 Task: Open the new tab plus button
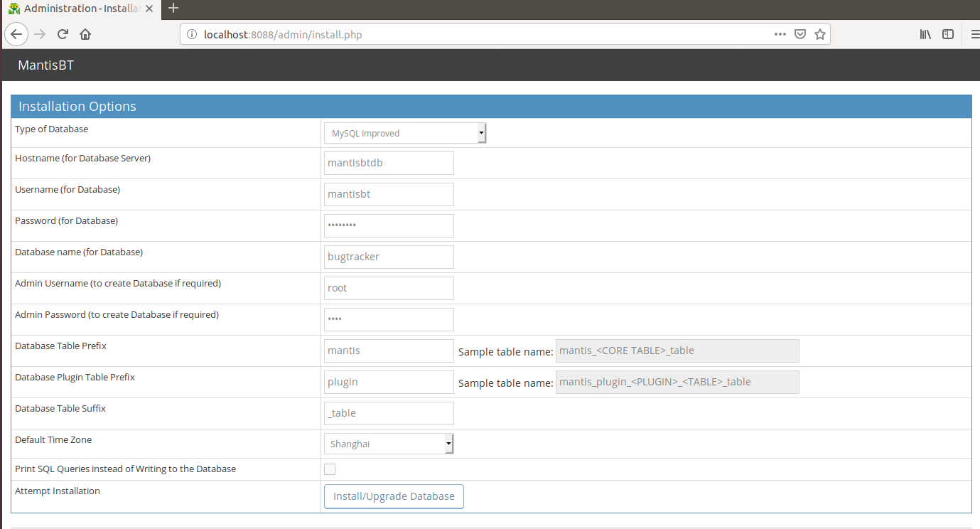(173, 9)
